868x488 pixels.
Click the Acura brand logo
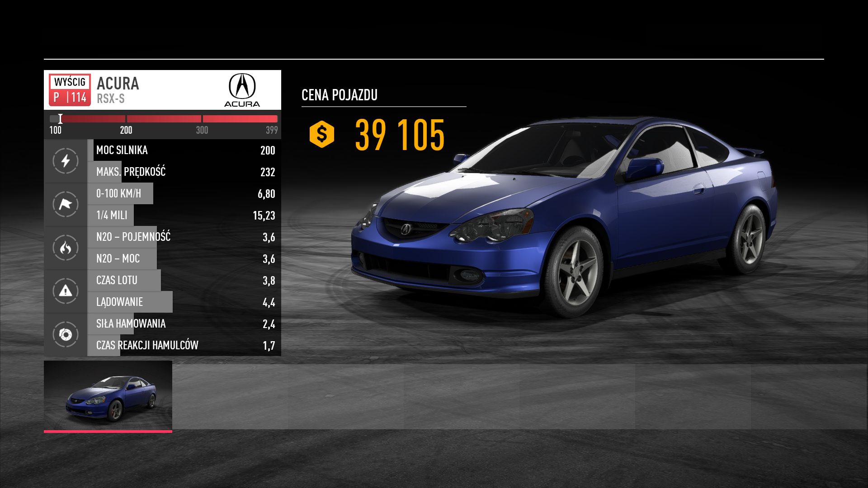coord(242,90)
